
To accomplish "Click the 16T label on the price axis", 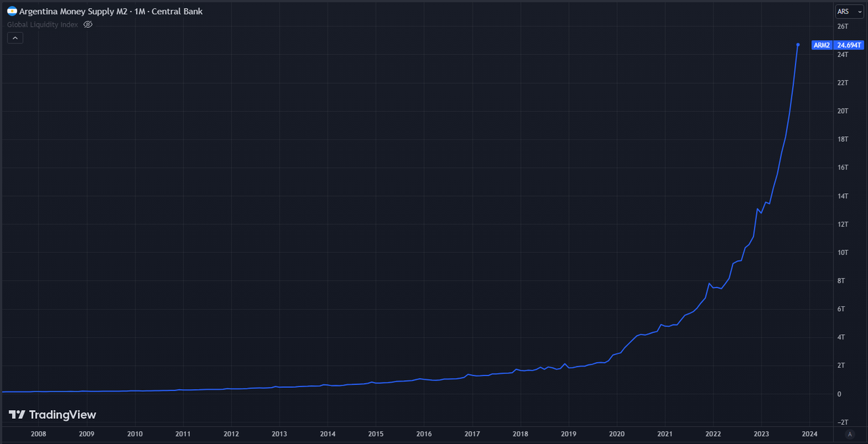I will click(843, 167).
